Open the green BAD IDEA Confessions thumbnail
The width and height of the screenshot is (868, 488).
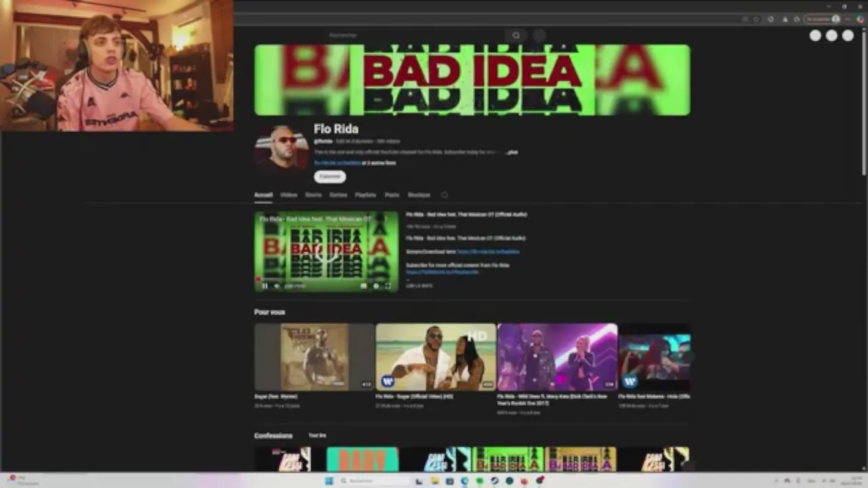(x=508, y=460)
